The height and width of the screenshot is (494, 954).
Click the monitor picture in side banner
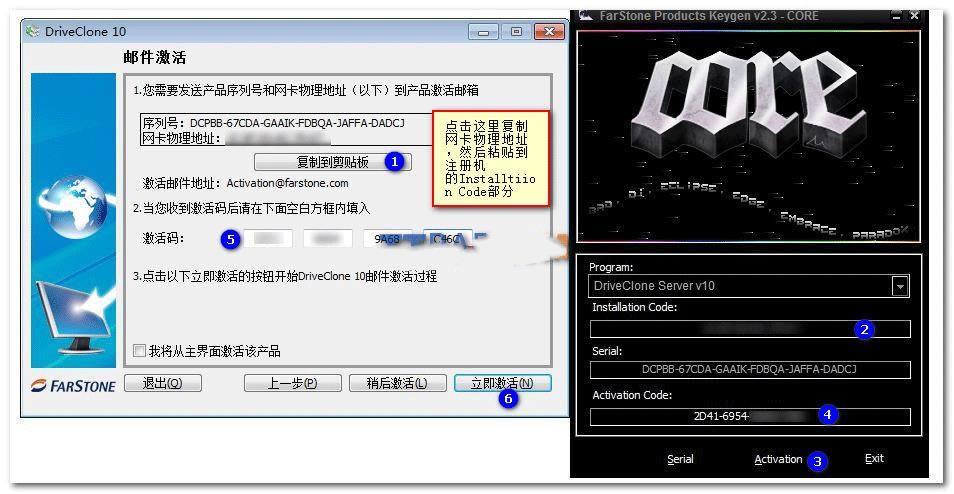click(76, 316)
